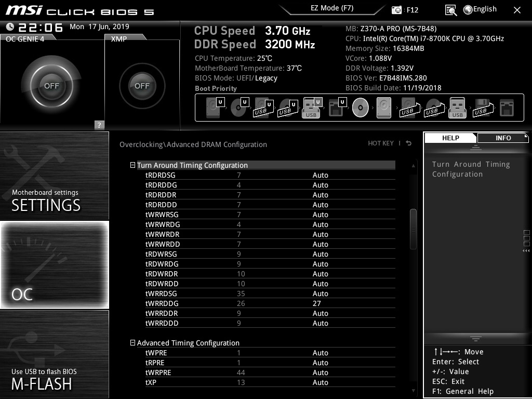Edit the tRDWRDG Auto value
532x399 pixels.
coord(320,263)
